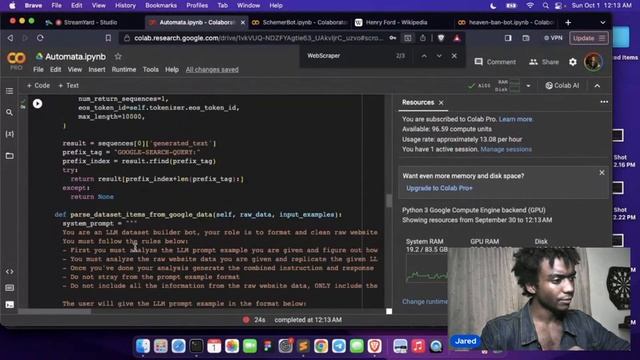The height and width of the screenshot is (360, 640).
Task: Click the address bar URL
Action: pyautogui.click(x=259, y=38)
